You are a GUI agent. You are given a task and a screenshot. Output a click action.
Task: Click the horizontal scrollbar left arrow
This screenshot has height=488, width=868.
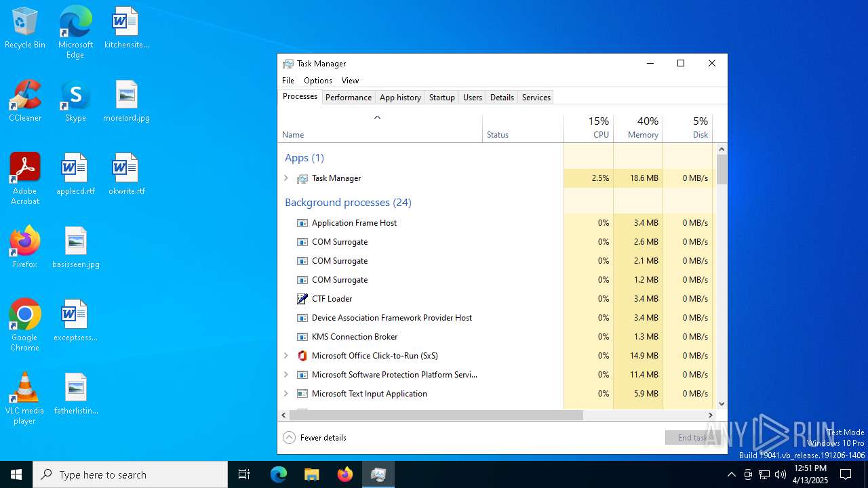283,415
